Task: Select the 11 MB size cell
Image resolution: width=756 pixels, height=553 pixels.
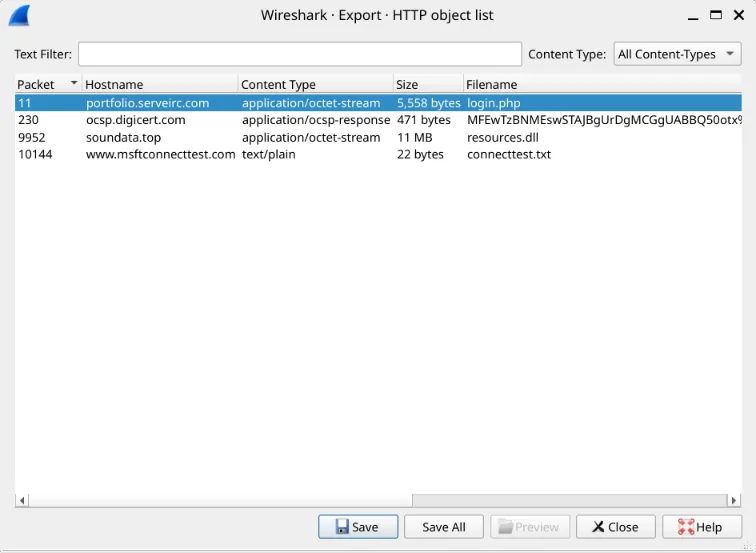Action: point(415,137)
